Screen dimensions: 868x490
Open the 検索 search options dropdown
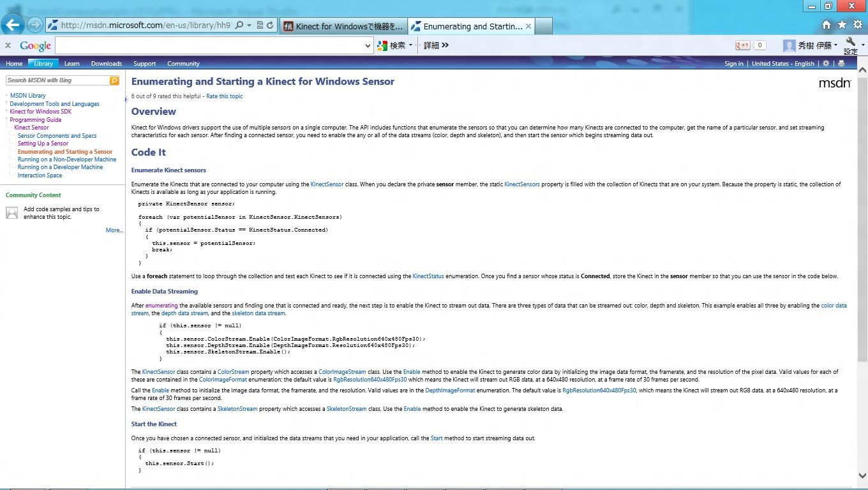point(410,45)
